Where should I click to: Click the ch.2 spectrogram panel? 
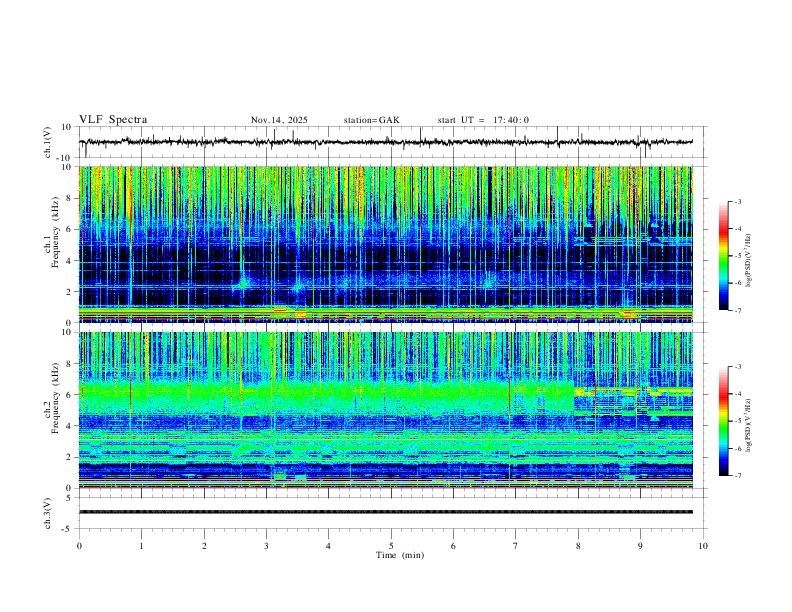tap(386, 410)
